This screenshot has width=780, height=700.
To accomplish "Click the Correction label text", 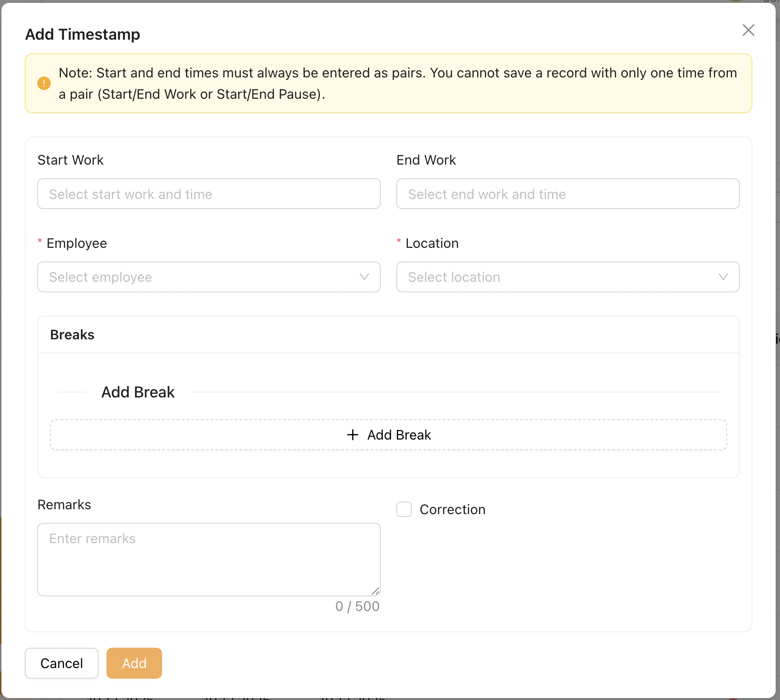I will click(x=452, y=509).
